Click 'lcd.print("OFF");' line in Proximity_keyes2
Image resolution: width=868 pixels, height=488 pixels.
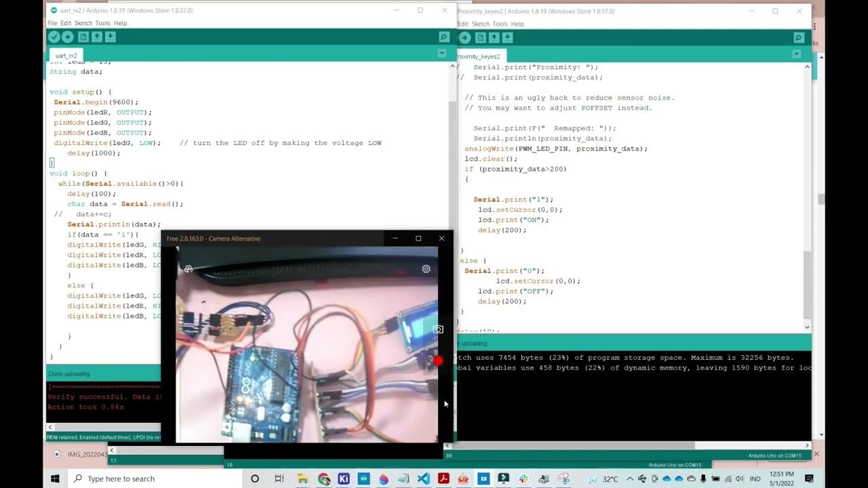pyautogui.click(x=515, y=291)
